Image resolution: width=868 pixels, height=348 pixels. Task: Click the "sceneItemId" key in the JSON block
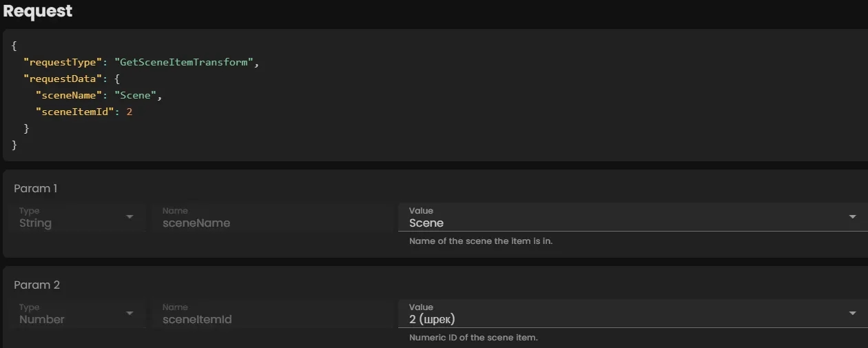click(x=74, y=112)
